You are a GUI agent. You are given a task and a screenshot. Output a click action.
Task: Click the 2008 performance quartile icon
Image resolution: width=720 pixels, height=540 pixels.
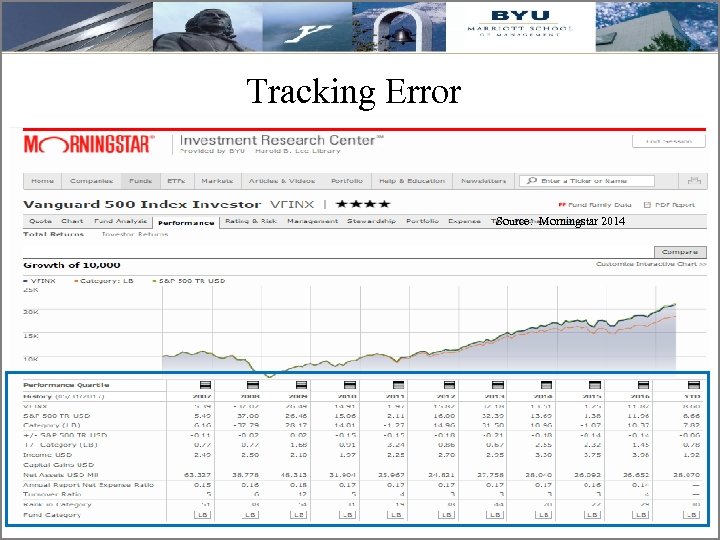253,385
